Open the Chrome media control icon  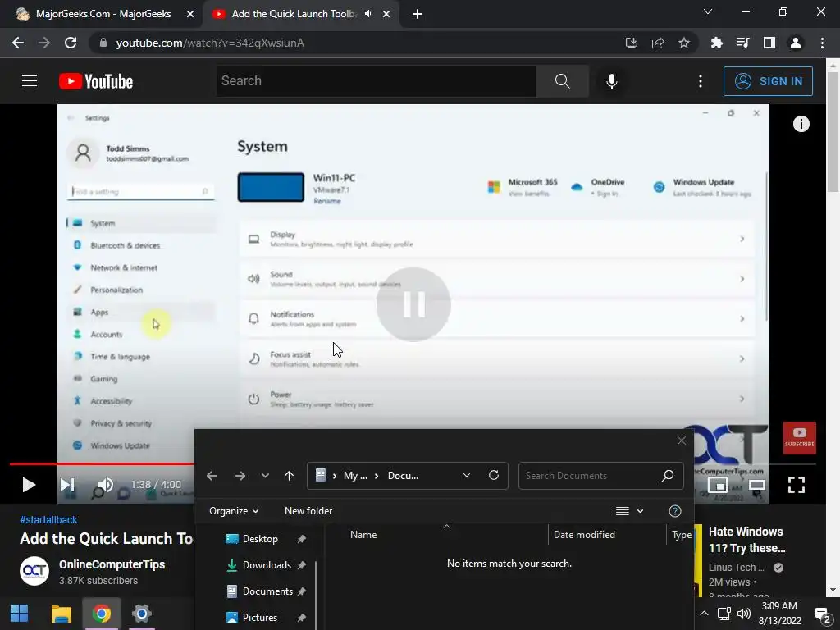742,43
